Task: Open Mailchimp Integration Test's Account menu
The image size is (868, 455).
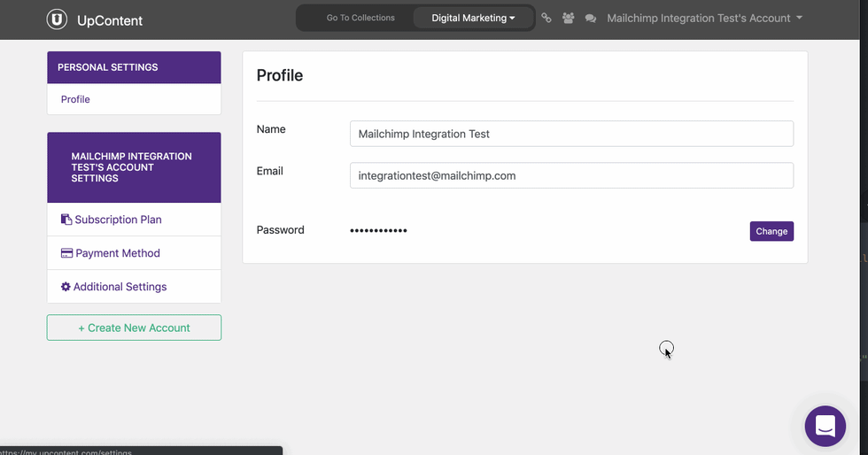Action: click(x=704, y=19)
